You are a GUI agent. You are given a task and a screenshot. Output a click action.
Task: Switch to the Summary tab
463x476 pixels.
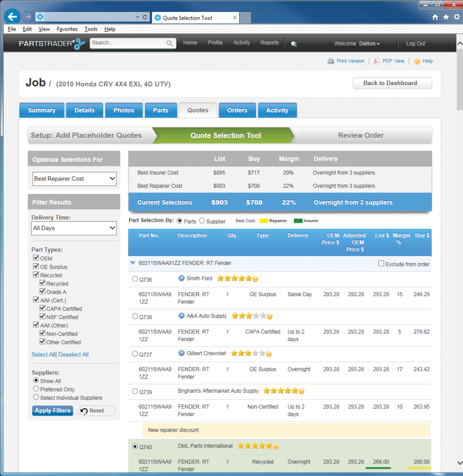(42, 110)
